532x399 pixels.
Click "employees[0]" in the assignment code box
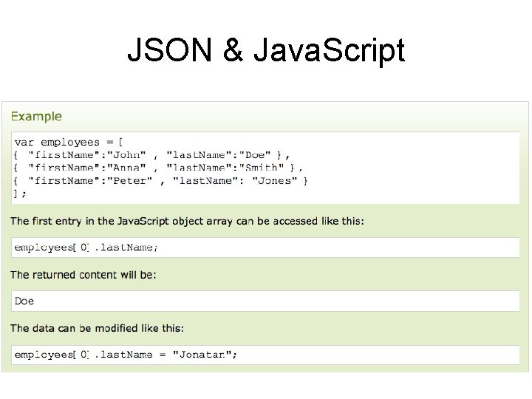(52, 355)
